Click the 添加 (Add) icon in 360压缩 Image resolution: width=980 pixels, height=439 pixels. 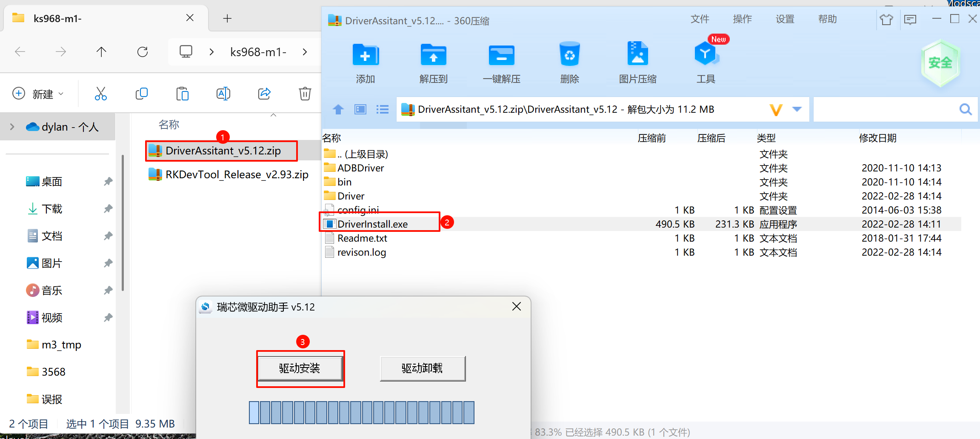click(x=366, y=54)
